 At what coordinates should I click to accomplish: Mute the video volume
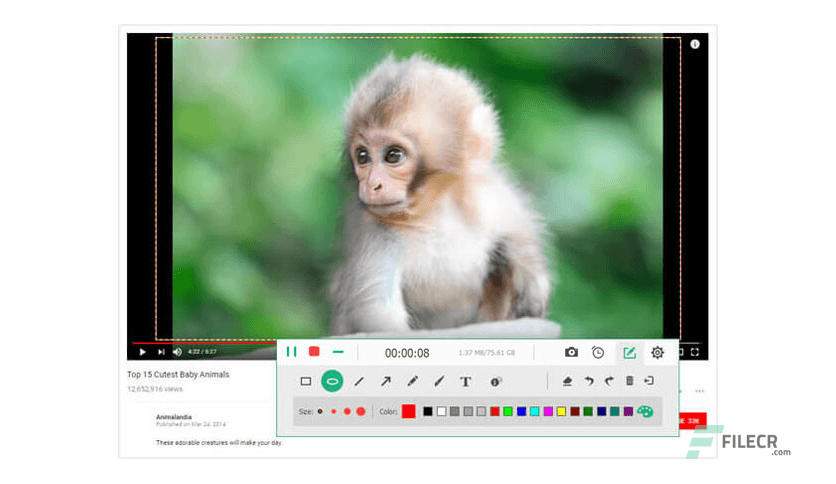[x=178, y=352]
